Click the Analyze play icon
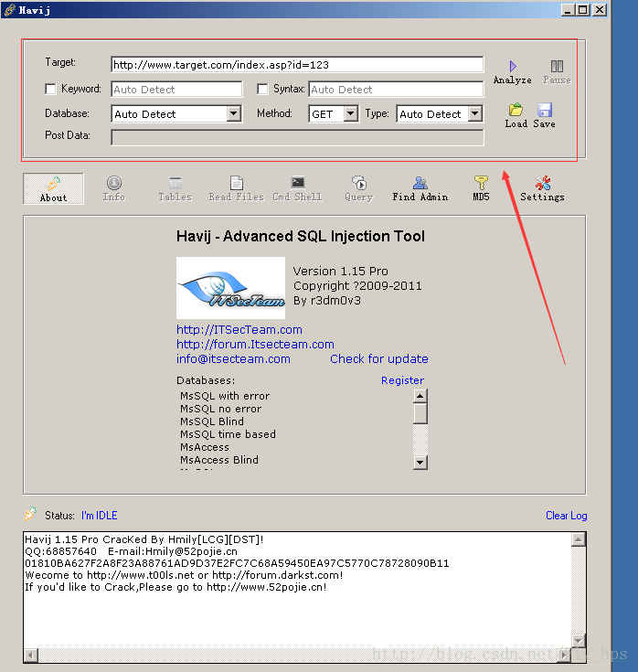Screen dimensions: 638x672 [513, 67]
